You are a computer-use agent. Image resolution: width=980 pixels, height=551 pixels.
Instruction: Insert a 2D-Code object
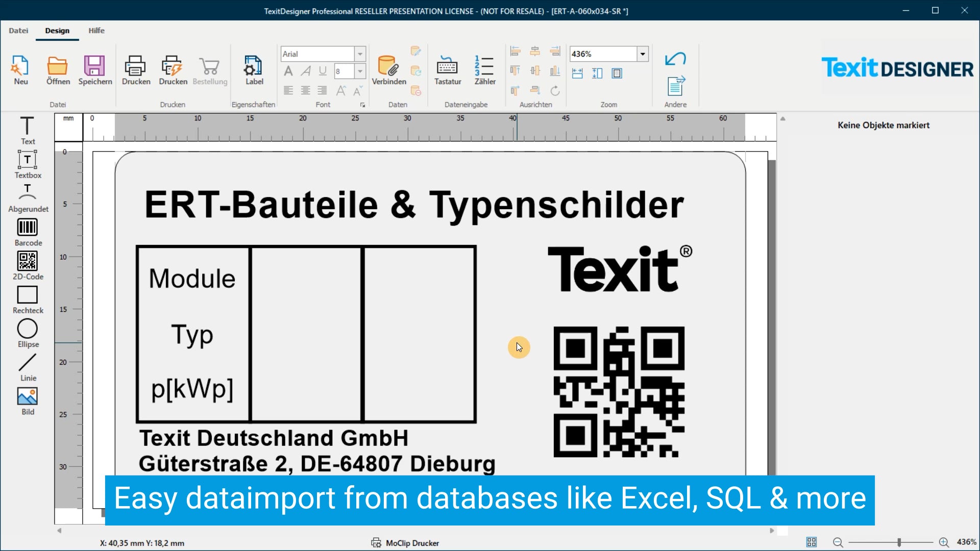tap(28, 266)
